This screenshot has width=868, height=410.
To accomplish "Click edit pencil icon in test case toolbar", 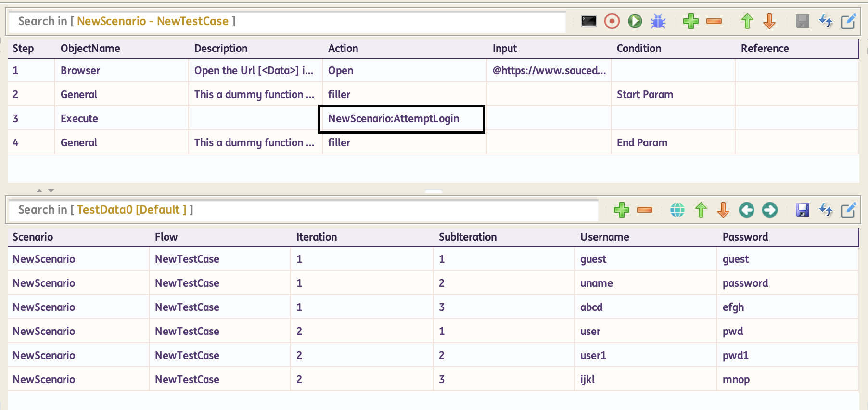I will coord(848,21).
